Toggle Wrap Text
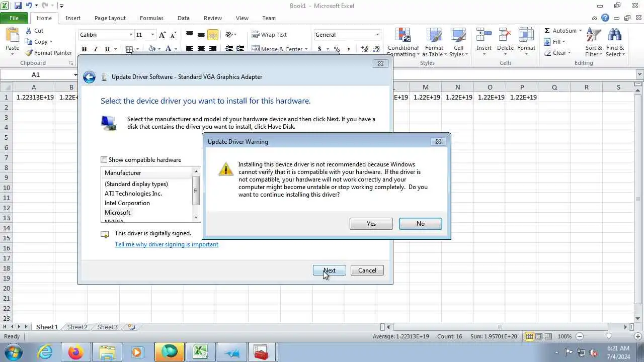644x362 pixels. pyautogui.click(x=269, y=35)
